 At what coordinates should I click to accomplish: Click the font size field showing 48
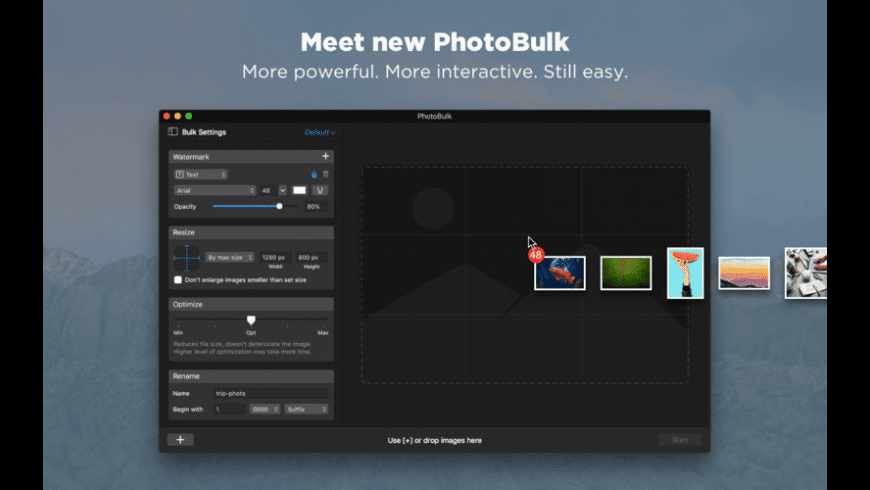(267, 190)
